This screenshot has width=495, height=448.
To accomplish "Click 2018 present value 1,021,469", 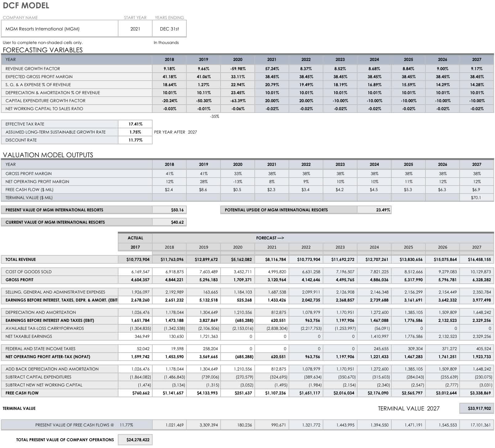I will [x=169, y=425].
